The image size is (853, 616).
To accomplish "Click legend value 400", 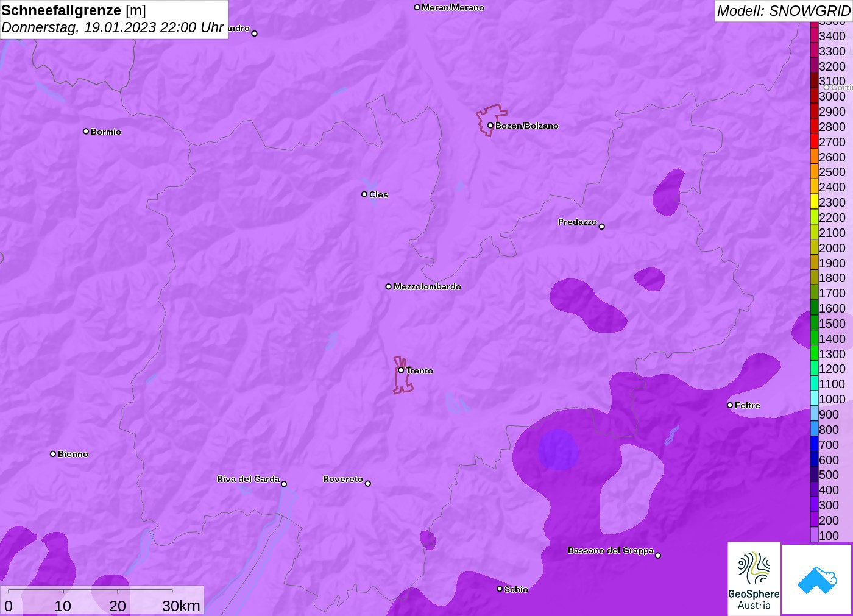I will tap(829, 490).
